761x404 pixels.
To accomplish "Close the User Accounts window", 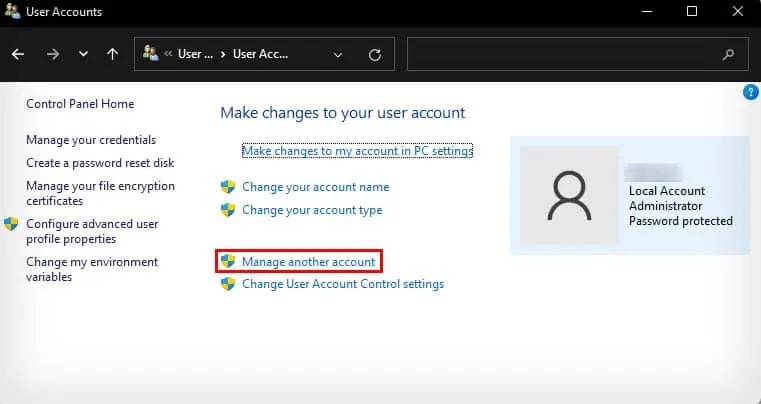I will [x=738, y=11].
